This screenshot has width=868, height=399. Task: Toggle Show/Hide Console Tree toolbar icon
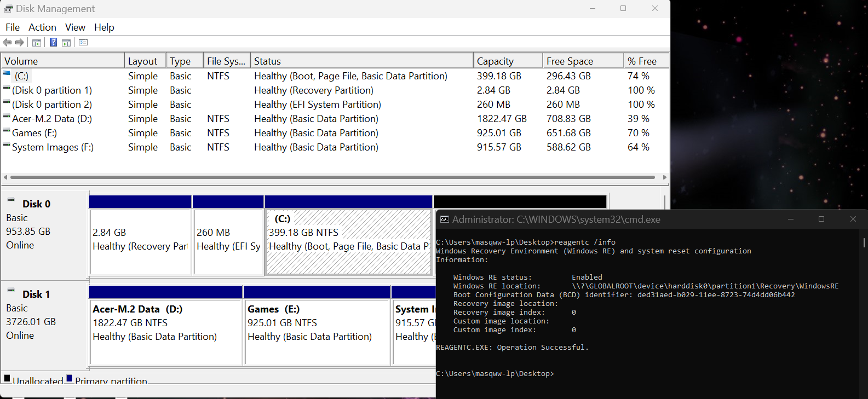coord(37,43)
